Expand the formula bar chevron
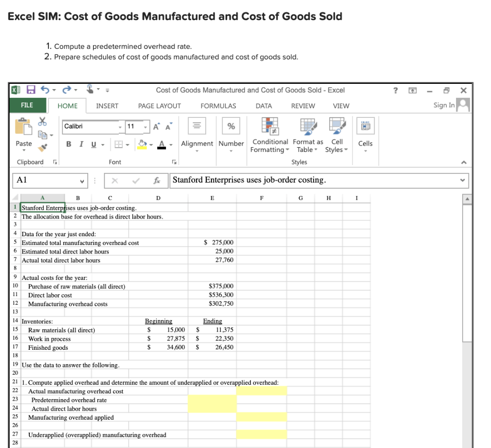Image resolution: width=491 pixels, height=448 pixels. click(x=463, y=180)
